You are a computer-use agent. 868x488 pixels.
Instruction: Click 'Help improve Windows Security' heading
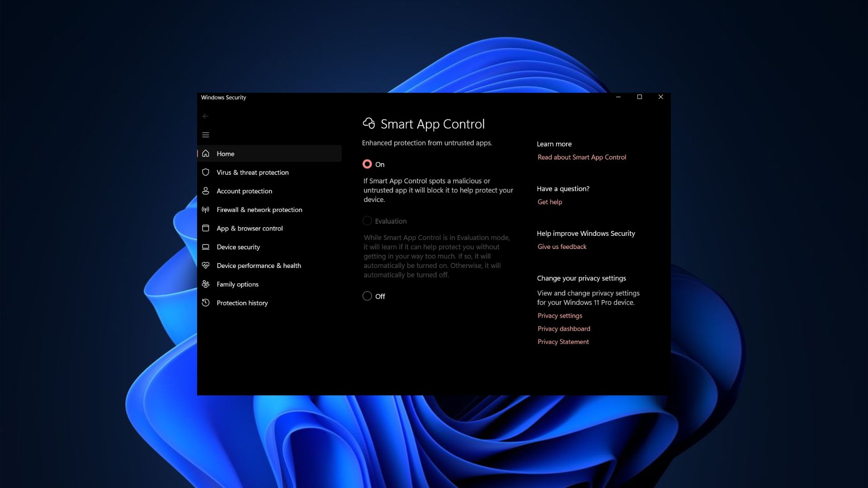(586, 233)
